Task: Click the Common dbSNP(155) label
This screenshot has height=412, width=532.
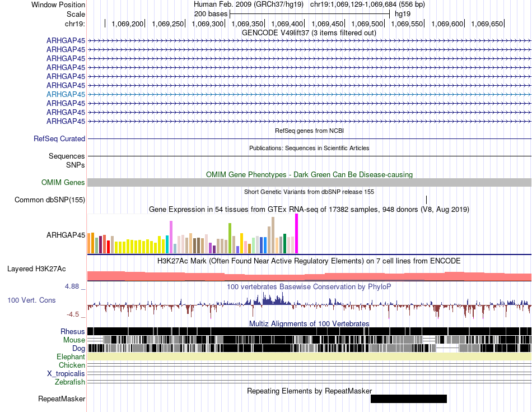Action: (50, 200)
